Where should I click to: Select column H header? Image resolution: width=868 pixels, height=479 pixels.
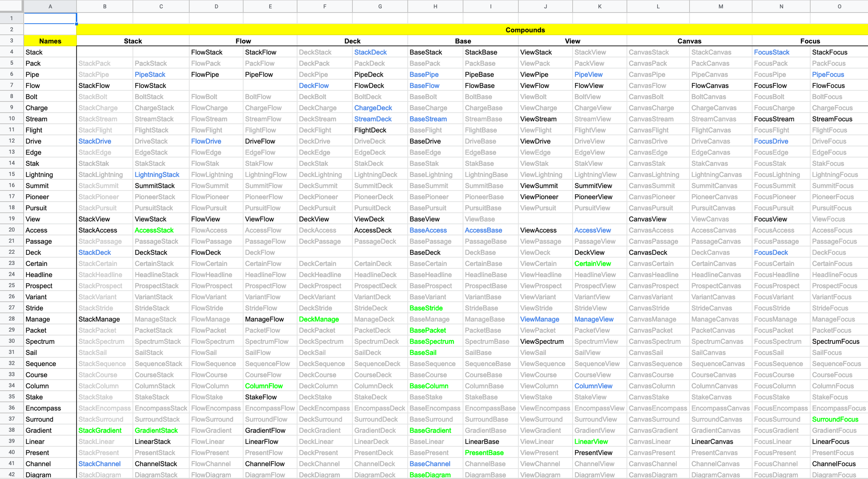pos(435,6)
